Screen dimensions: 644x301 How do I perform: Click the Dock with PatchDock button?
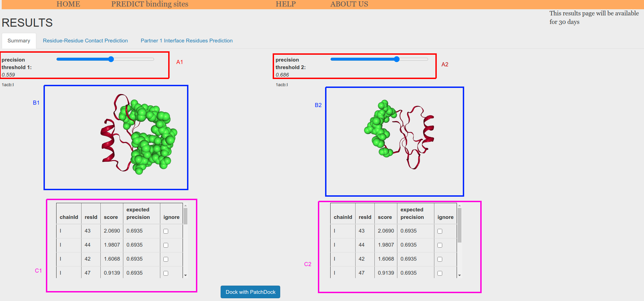(250, 292)
